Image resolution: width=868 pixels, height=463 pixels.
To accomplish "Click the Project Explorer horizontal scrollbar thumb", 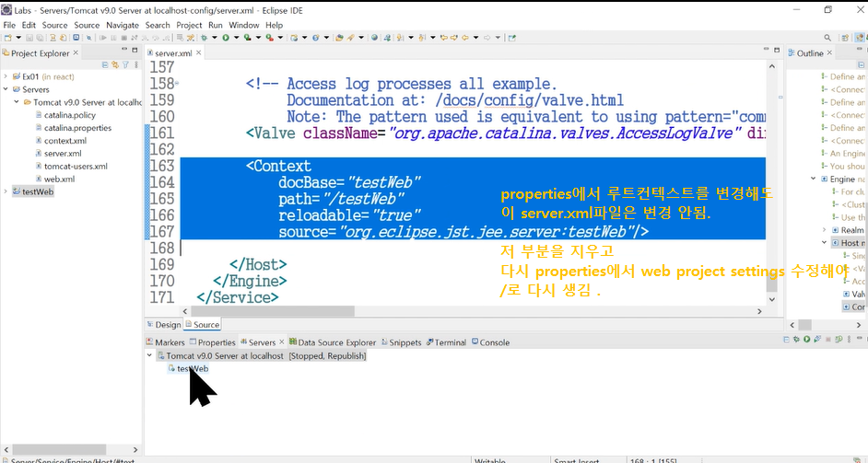I will (x=59, y=449).
